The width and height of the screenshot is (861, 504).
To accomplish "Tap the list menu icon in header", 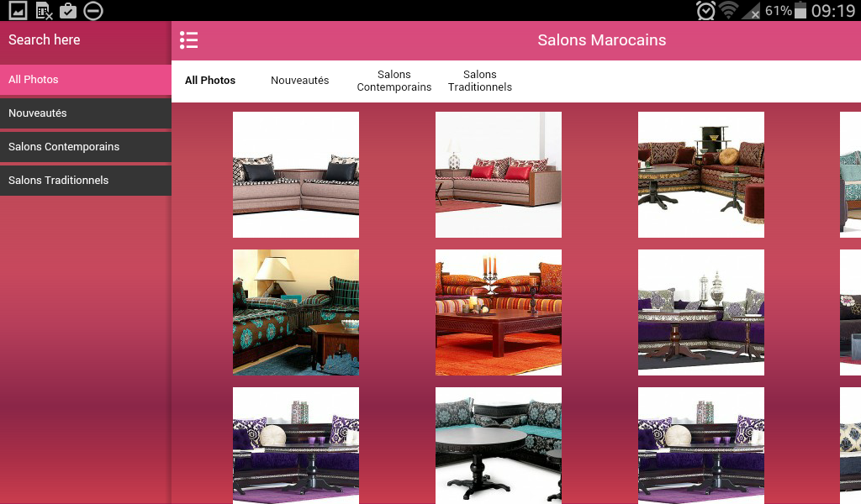I will pyautogui.click(x=188, y=40).
